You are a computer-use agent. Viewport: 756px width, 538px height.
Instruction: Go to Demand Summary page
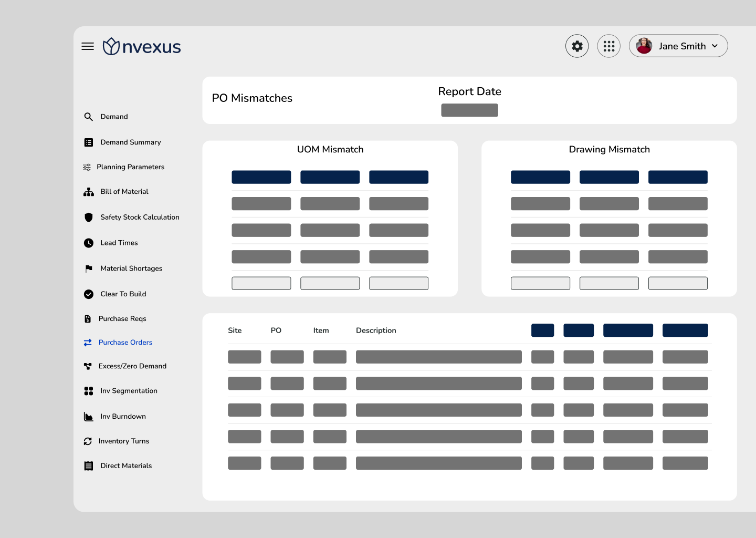point(131,142)
